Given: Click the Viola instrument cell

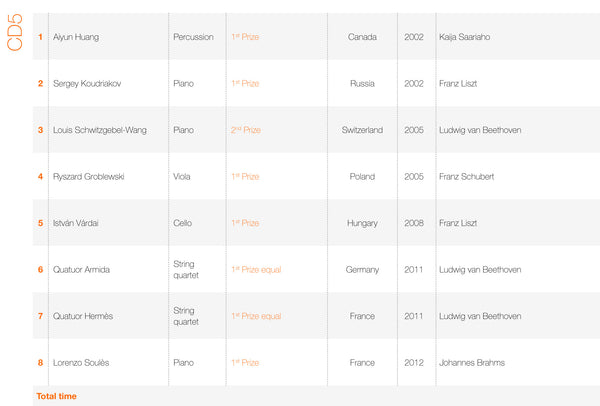Looking at the screenshot, I should [x=184, y=177].
